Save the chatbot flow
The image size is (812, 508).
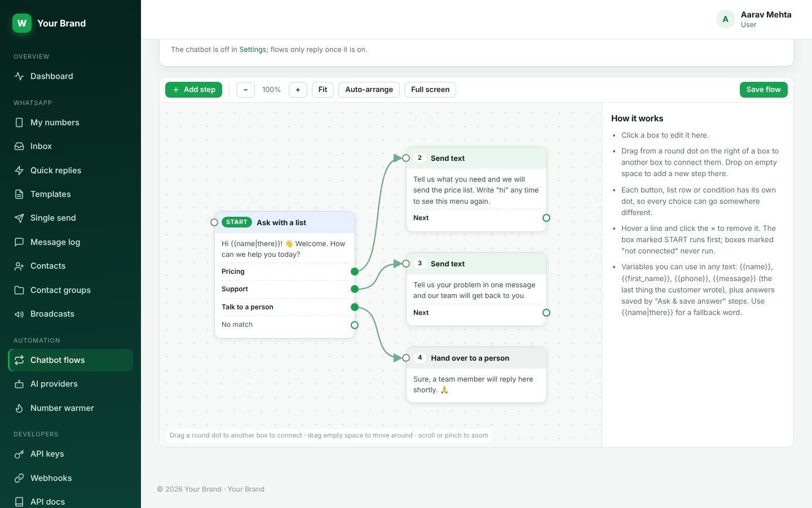pyautogui.click(x=764, y=90)
